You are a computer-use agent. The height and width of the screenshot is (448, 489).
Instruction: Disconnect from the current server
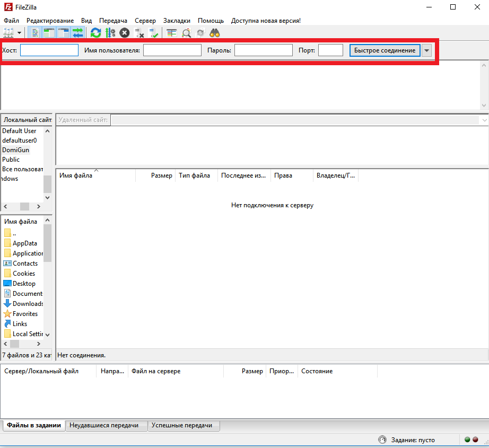pos(139,33)
